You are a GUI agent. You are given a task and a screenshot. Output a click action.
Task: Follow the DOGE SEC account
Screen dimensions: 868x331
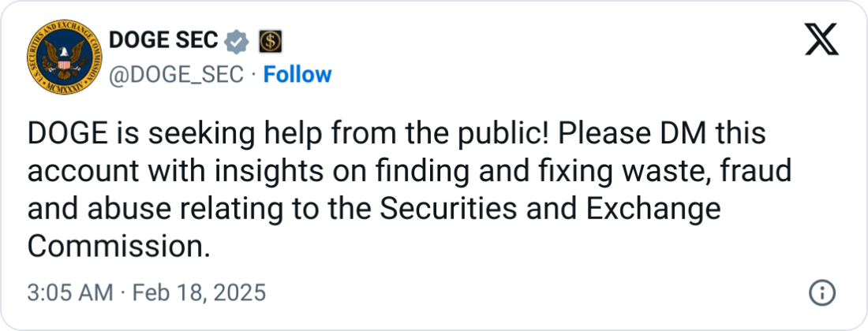[x=297, y=75]
